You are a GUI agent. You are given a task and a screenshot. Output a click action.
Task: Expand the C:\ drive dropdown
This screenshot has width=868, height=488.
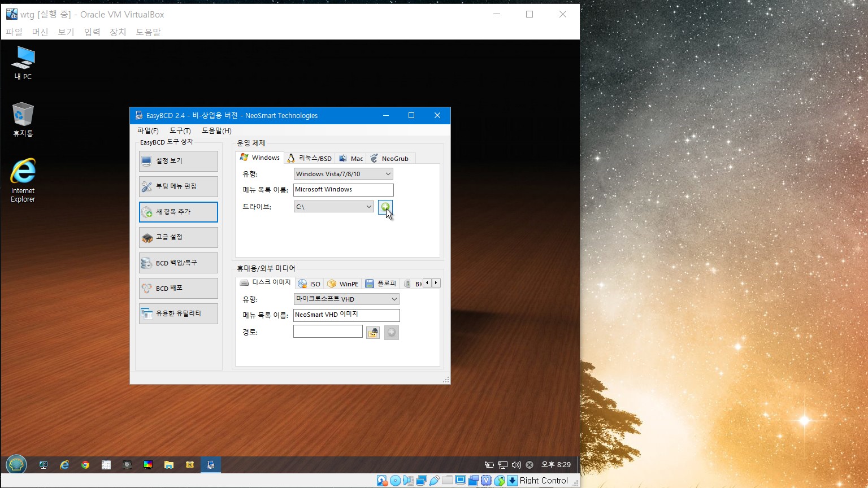click(333, 207)
